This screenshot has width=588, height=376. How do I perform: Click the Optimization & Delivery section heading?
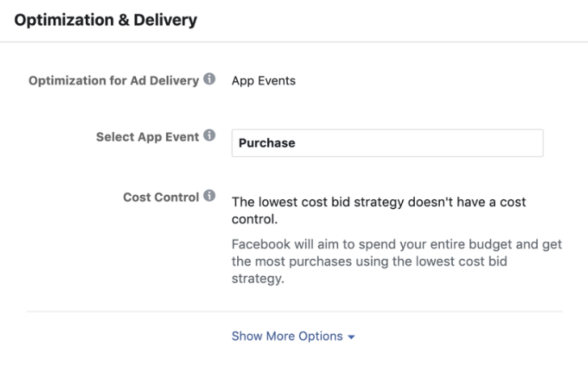pyautogui.click(x=106, y=20)
